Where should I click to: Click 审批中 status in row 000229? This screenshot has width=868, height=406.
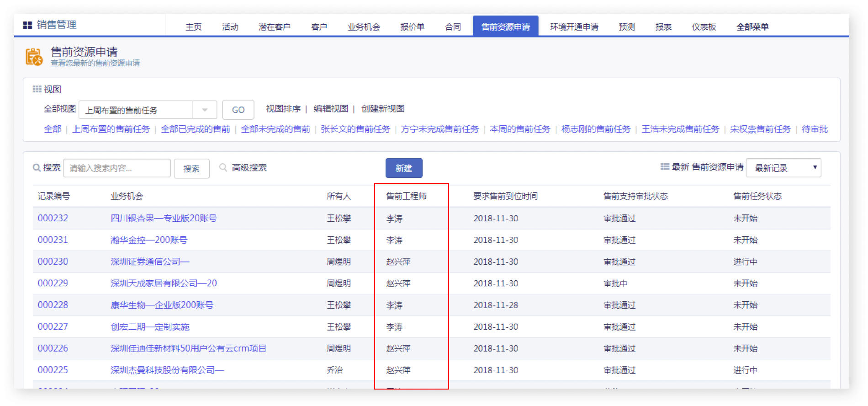[615, 283]
